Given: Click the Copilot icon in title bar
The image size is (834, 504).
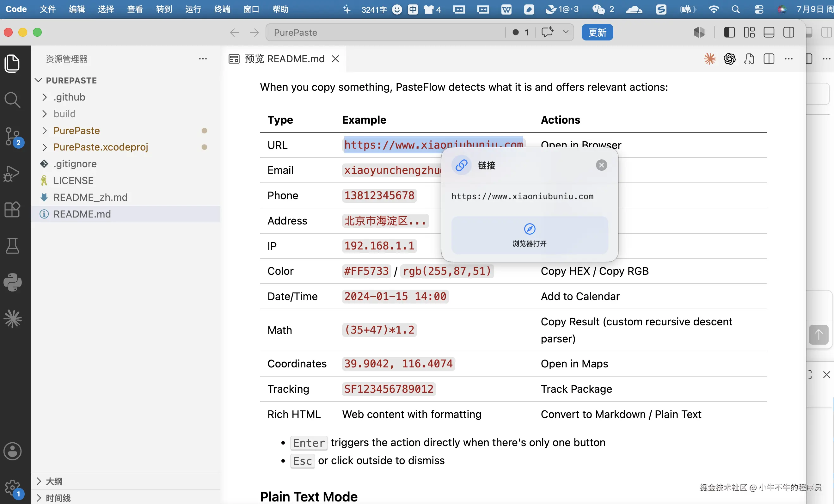Looking at the screenshot, I should [699, 33].
